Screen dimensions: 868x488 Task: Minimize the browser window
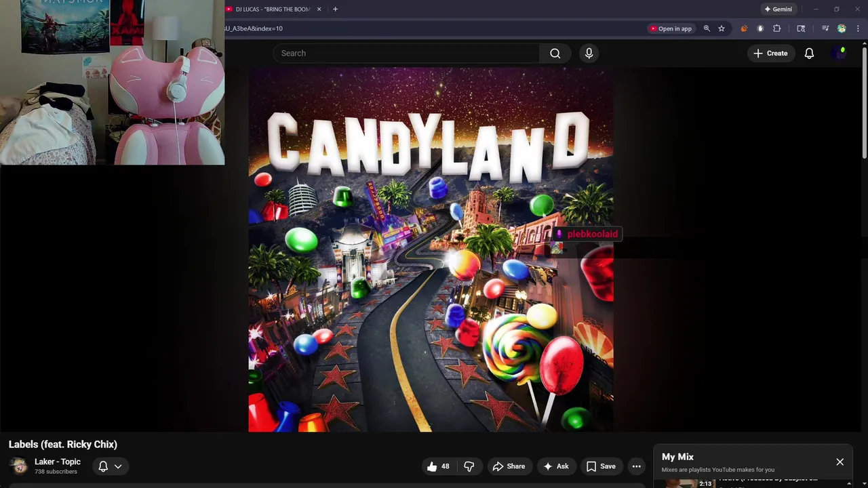point(816,9)
